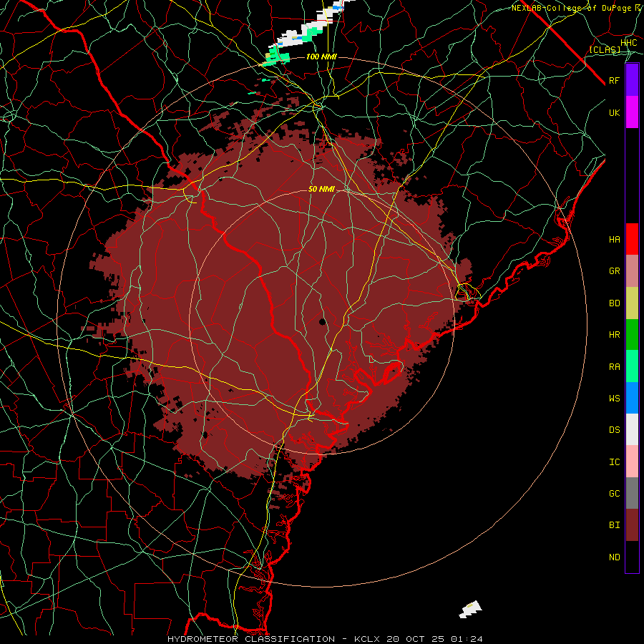Click the HHC product label
The height and width of the screenshot is (644, 644).
[629, 43]
